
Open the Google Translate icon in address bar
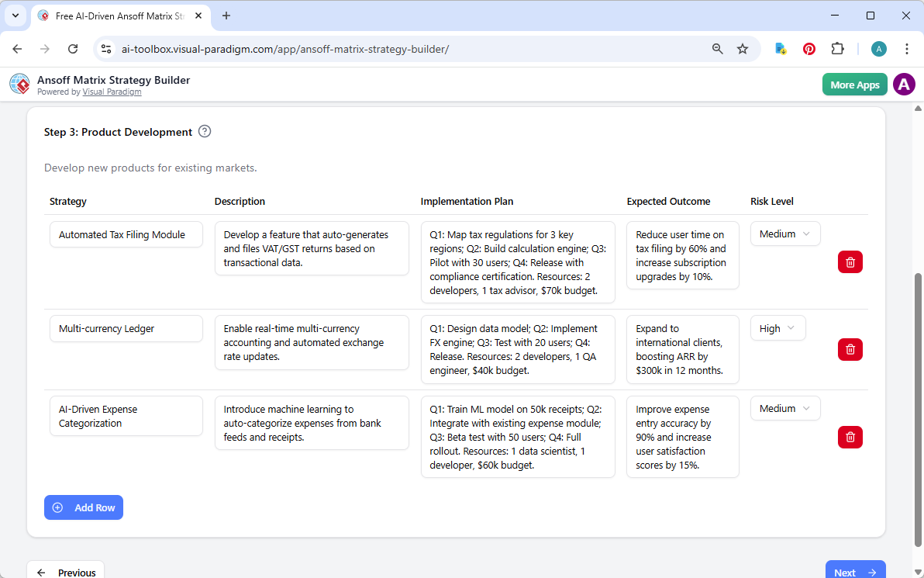point(780,48)
